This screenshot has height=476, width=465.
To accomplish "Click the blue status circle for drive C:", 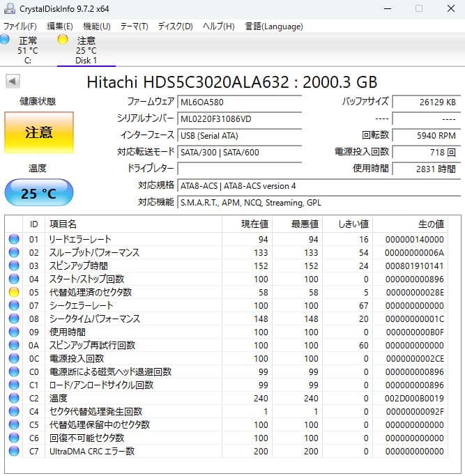I will pos(5,39).
